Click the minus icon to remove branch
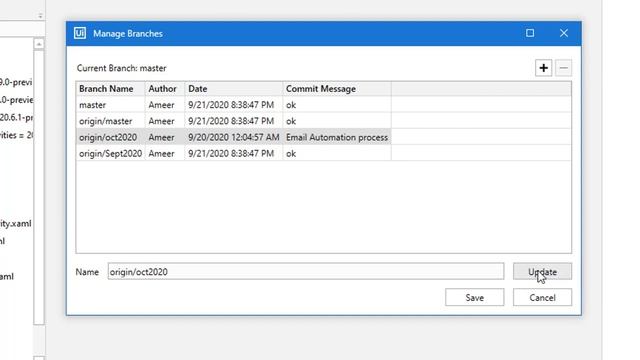 [x=563, y=68]
